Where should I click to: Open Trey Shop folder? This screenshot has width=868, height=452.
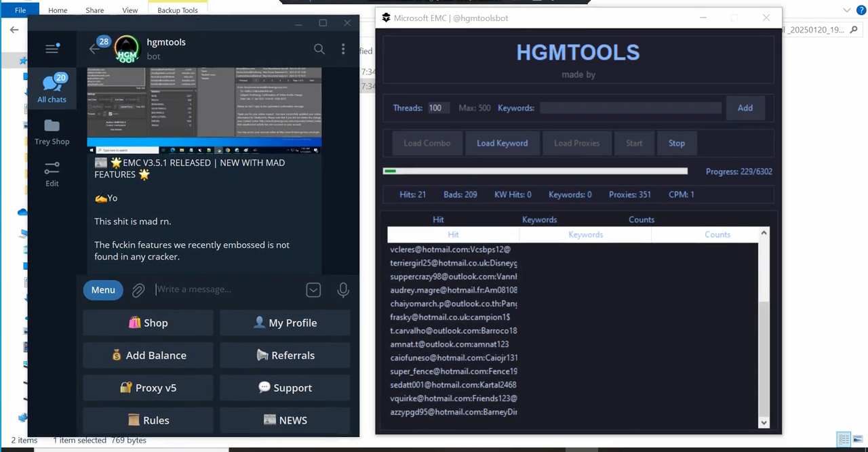tap(52, 132)
